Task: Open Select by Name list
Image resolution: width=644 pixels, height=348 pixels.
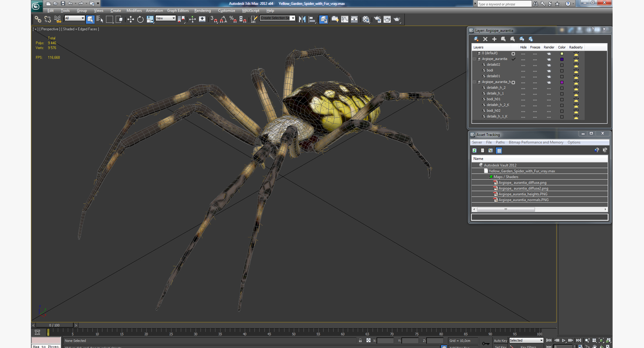Action: click(100, 19)
